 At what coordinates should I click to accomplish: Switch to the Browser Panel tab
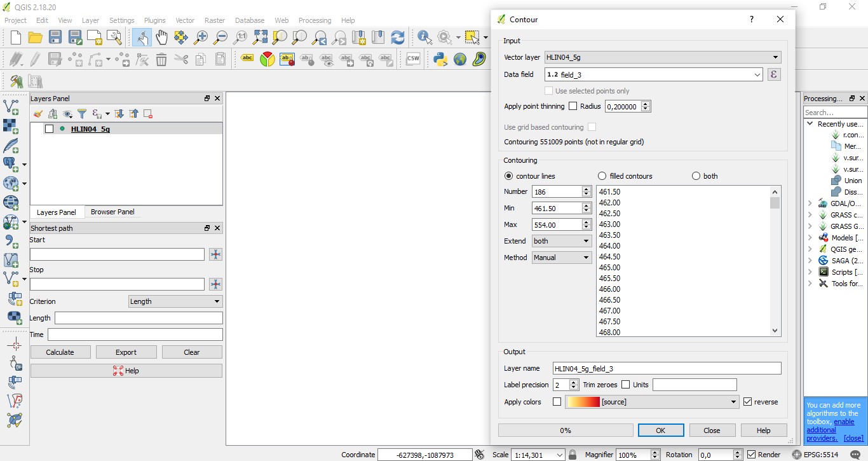112,212
